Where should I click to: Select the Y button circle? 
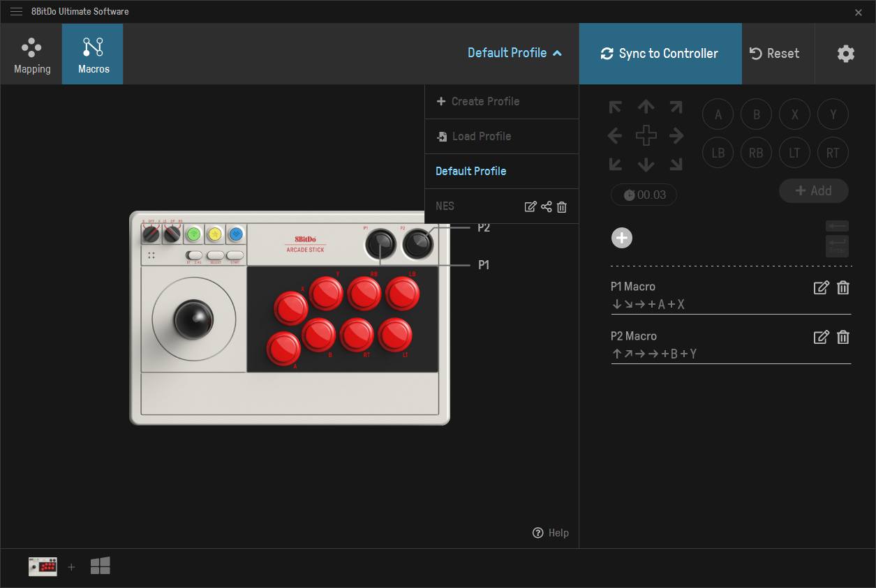click(833, 115)
